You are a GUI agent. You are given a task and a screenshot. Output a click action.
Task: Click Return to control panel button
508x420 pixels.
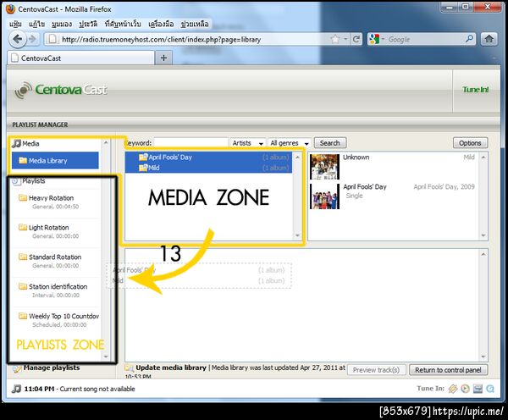(448, 370)
